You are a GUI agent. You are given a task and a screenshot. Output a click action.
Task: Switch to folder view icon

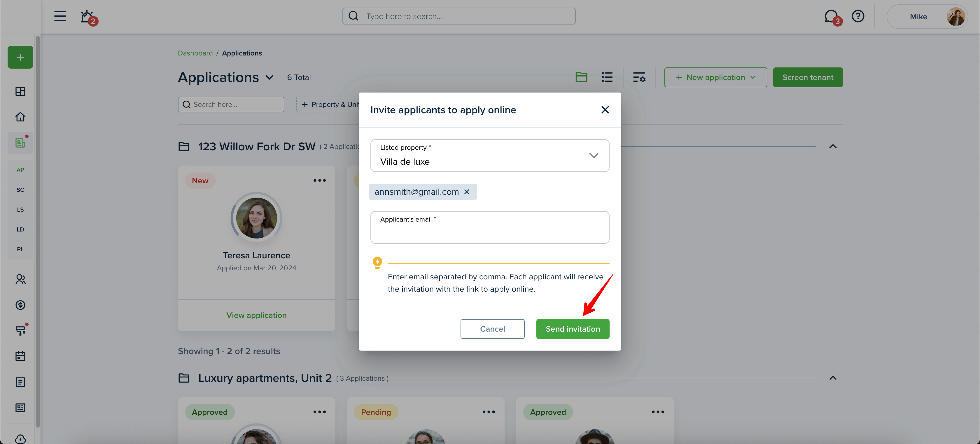pyautogui.click(x=581, y=77)
